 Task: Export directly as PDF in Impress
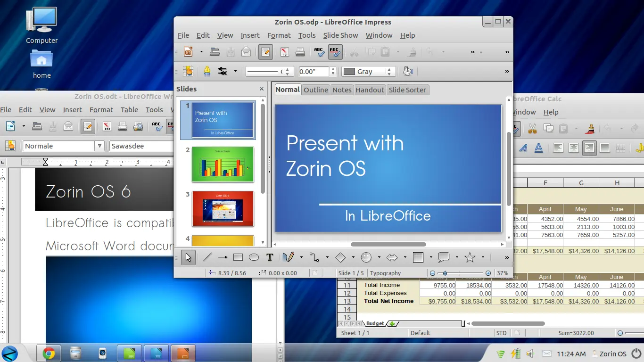[x=284, y=52]
